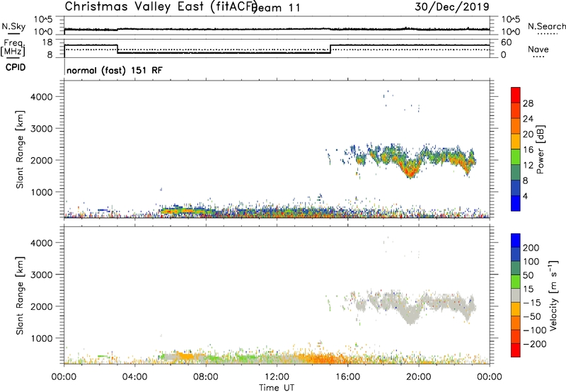Image resolution: width=566 pixels, height=392 pixels.
Task: Click the "2000" tick in velocity panel
Action: (x=42, y=306)
